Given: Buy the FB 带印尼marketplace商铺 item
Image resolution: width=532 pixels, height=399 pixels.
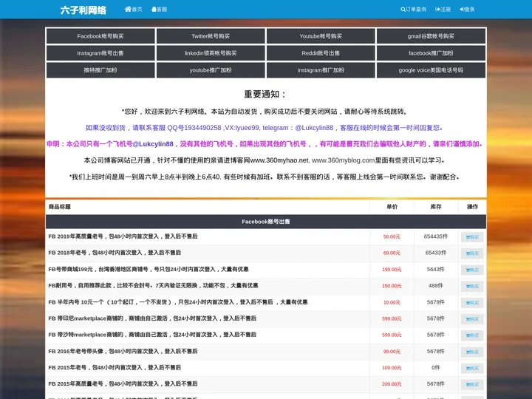Looking at the screenshot, I should pos(472,319).
